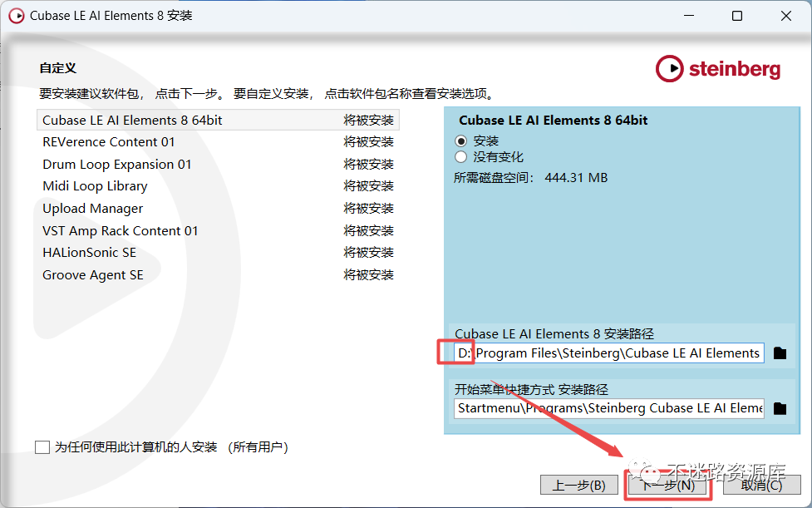
Task: Select Upload Manager package
Action: (218, 208)
